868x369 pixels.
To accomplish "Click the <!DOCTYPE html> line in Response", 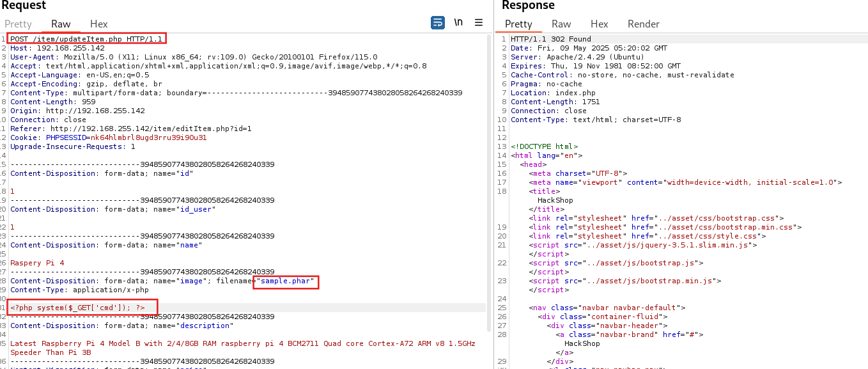I will click(x=544, y=146).
